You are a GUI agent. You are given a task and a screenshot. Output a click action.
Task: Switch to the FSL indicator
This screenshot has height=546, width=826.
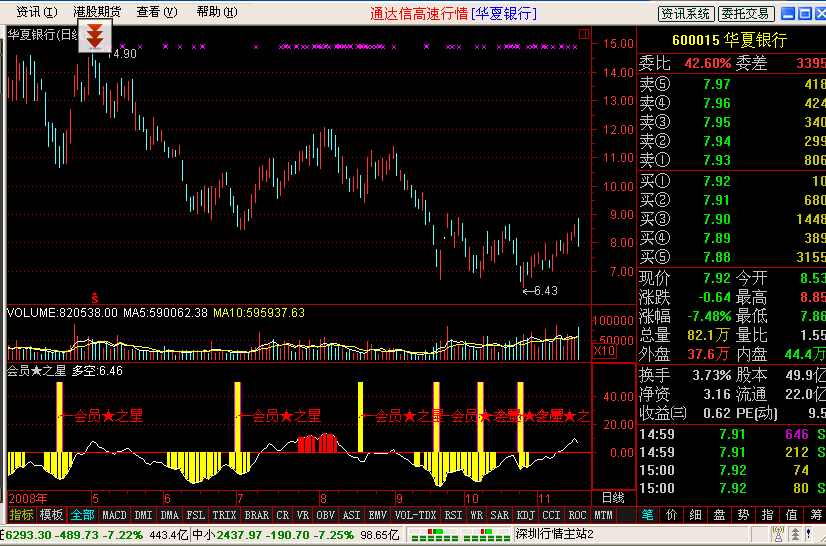pos(196,515)
